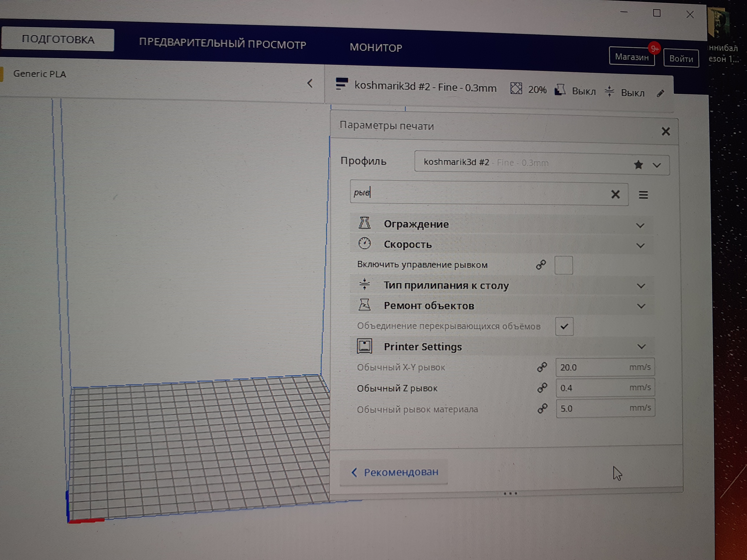747x560 pixels.
Task: Click the pencil edit icon in profile bar
Action: coord(661,94)
